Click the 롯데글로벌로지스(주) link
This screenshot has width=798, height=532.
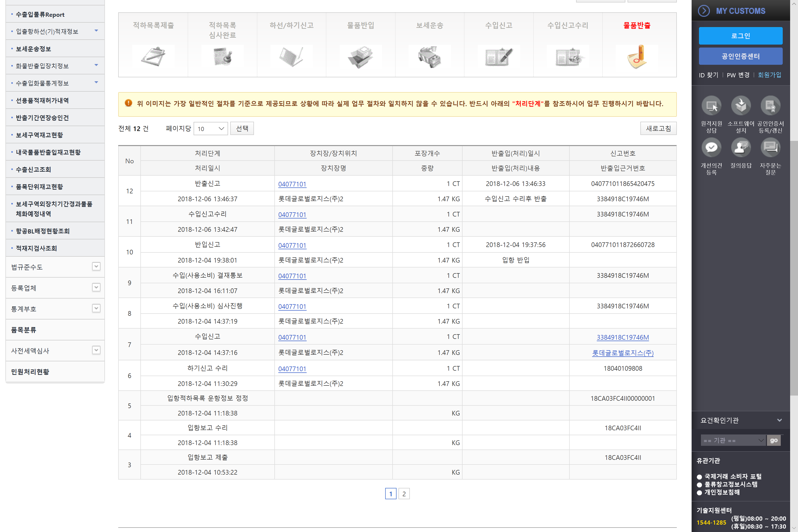click(623, 353)
